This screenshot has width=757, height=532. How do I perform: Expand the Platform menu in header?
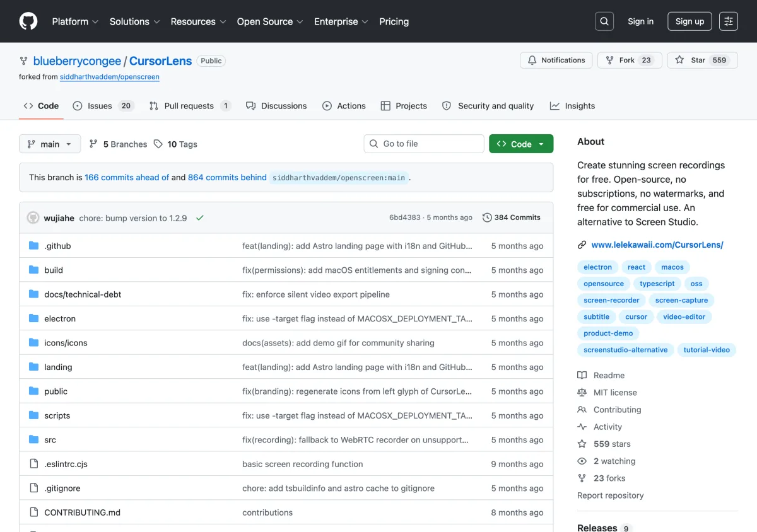(75, 21)
